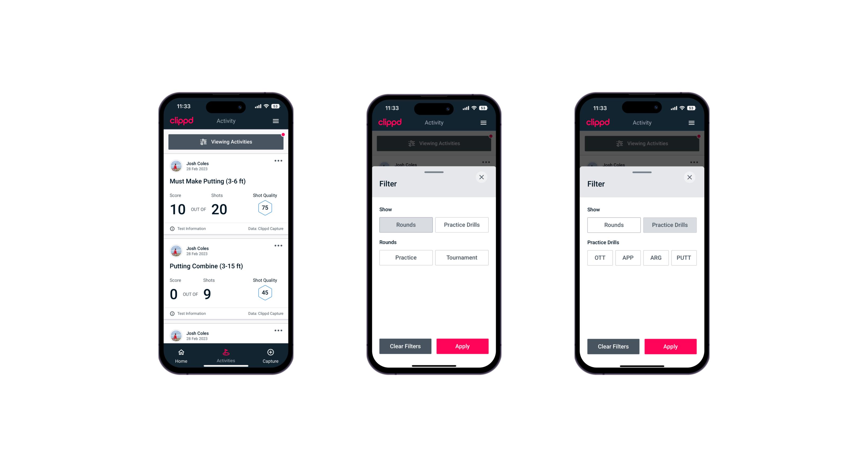Toggle the Practice Drills filter button
Screen dimensions: 868x467
[461, 224]
